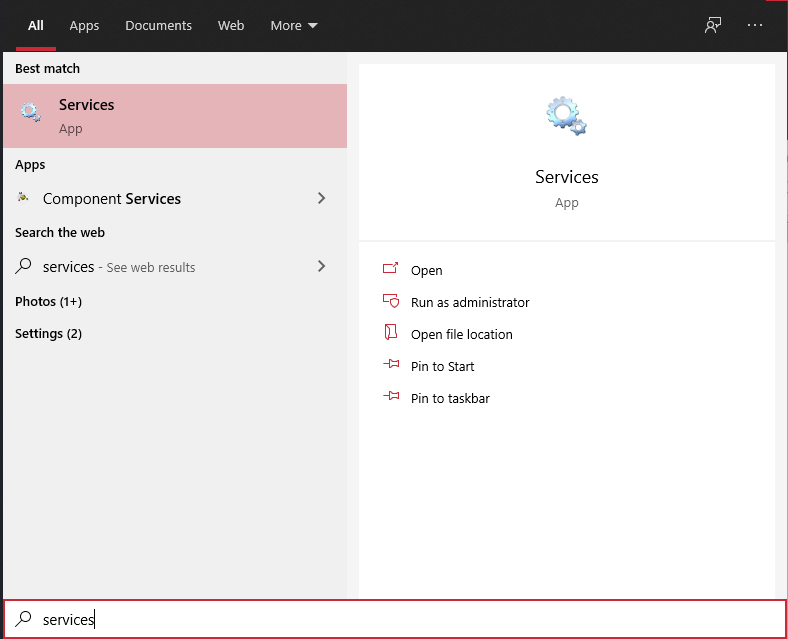Open the More filter dropdown
This screenshot has height=639, width=788.
click(294, 26)
